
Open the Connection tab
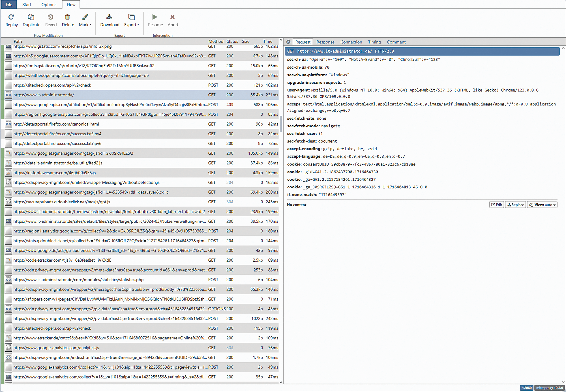tap(351, 42)
